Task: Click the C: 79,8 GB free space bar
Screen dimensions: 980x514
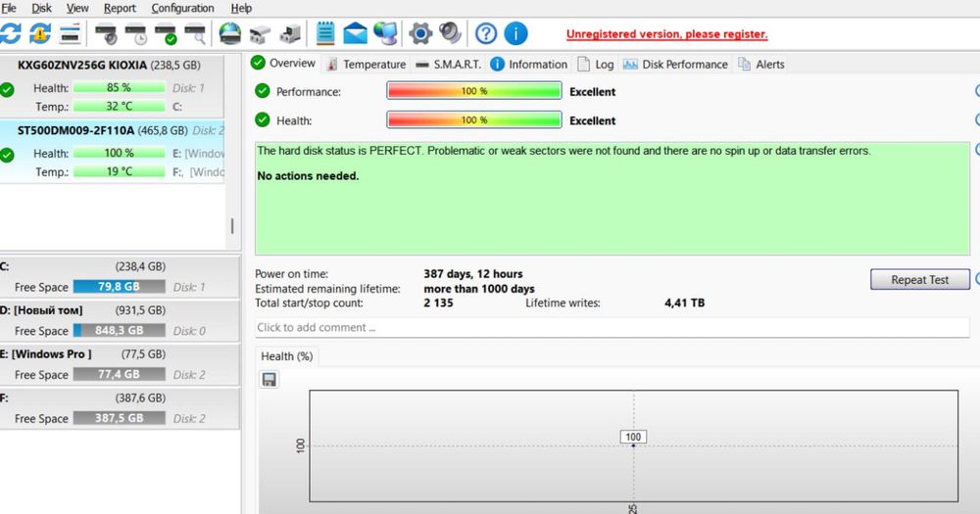Action: [x=119, y=287]
